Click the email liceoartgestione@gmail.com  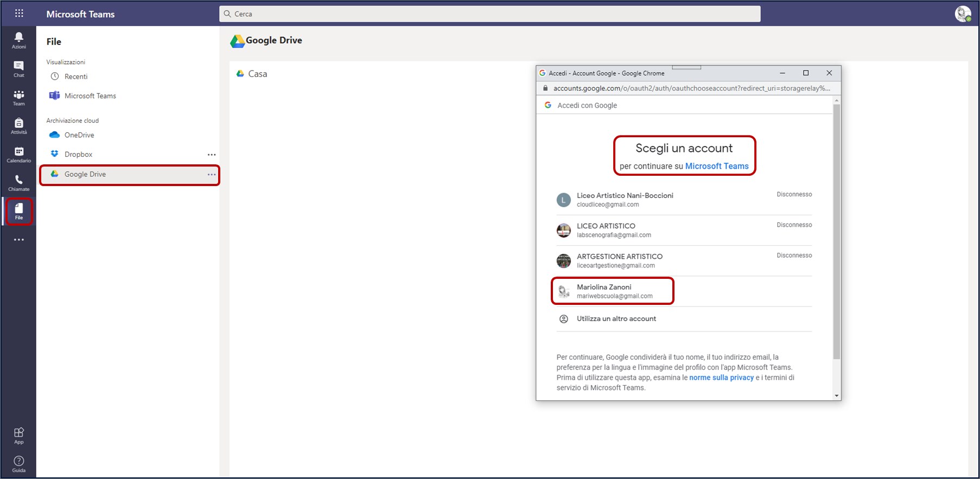click(x=616, y=266)
